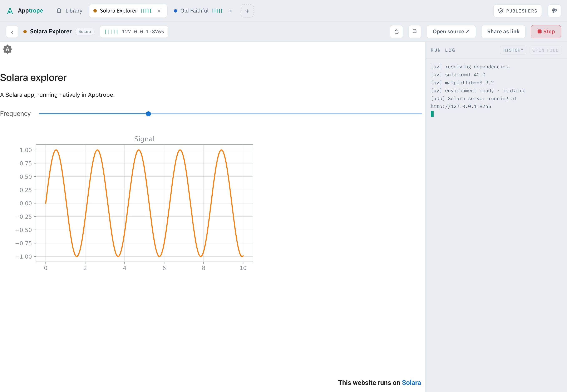Click the Open File button

pos(545,50)
